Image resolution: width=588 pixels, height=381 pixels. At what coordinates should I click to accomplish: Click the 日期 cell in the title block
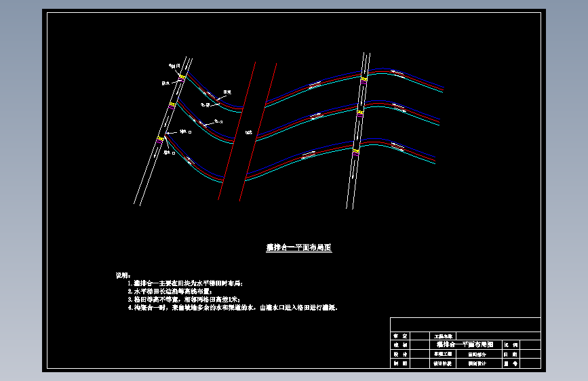point(511,355)
